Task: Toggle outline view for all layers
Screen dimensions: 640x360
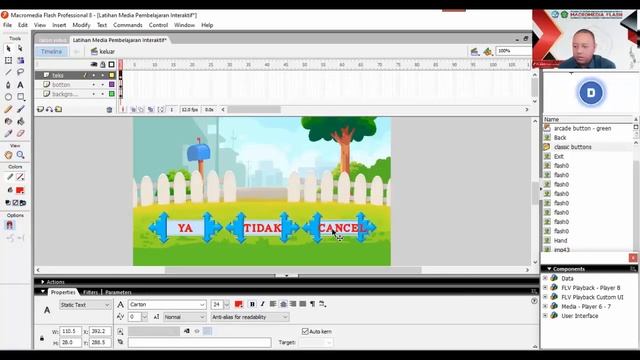Action: click(x=111, y=64)
